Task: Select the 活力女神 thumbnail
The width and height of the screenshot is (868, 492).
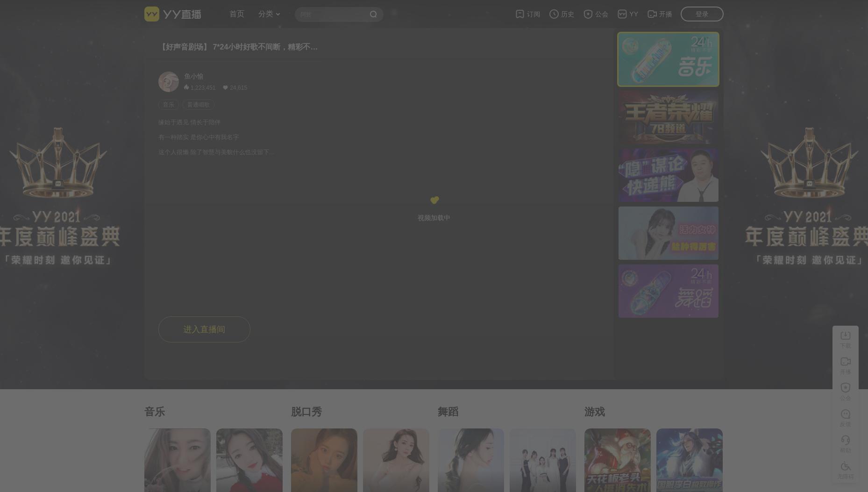Action: 669,233
